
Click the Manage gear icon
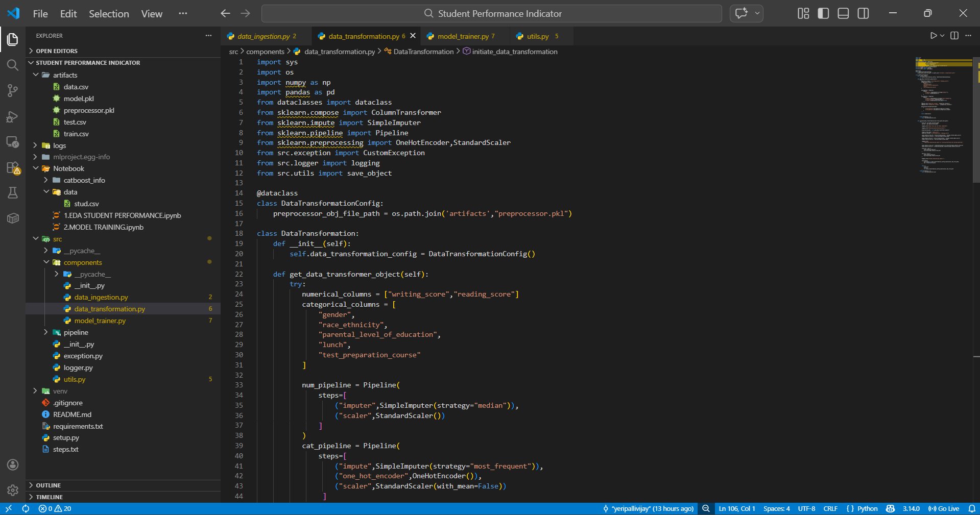click(12, 490)
